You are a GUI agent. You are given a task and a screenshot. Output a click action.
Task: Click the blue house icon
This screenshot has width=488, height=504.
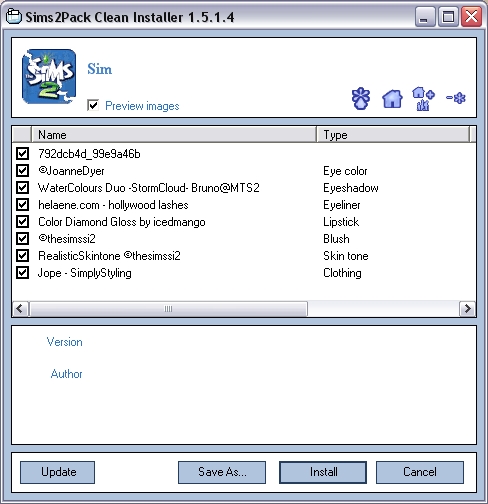click(x=392, y=99)
